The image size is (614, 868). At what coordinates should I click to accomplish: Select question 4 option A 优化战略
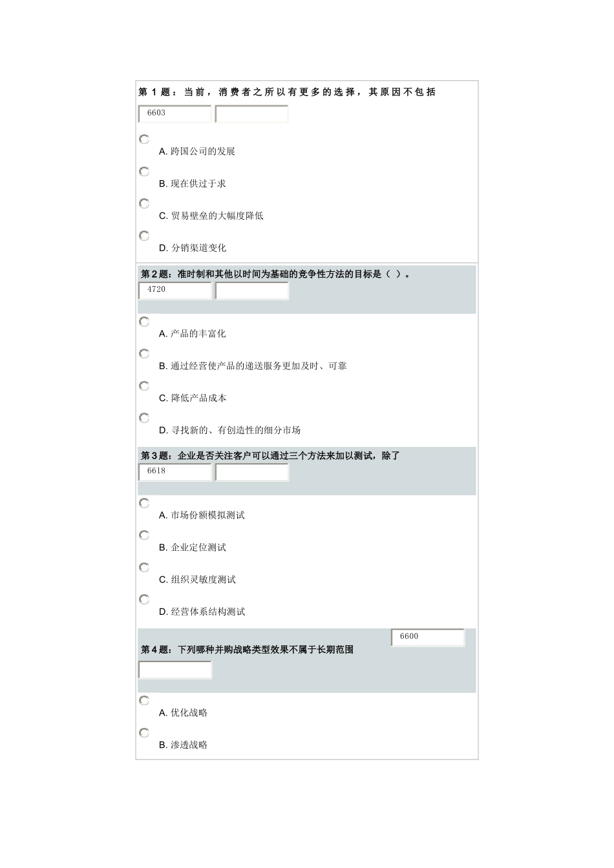(144, 701)
